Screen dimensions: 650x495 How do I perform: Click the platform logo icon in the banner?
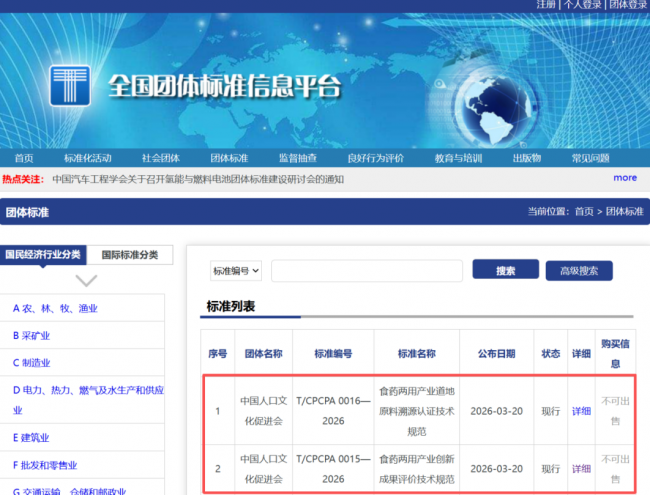70,86
